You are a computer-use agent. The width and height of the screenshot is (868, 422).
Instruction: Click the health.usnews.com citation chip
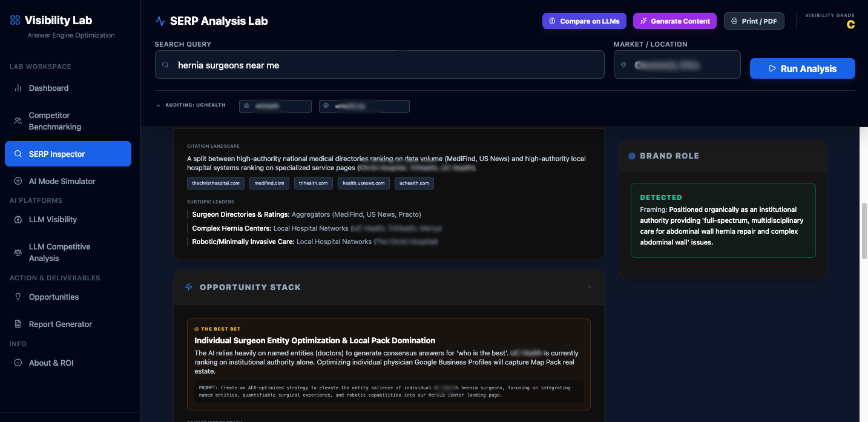[x=363, y=183]
